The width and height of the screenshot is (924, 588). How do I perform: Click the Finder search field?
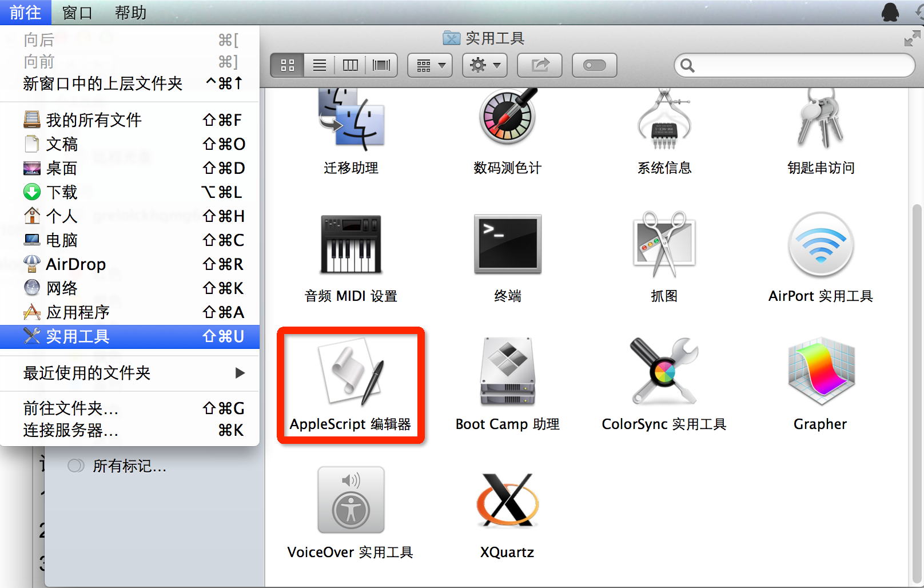point(795,65)
